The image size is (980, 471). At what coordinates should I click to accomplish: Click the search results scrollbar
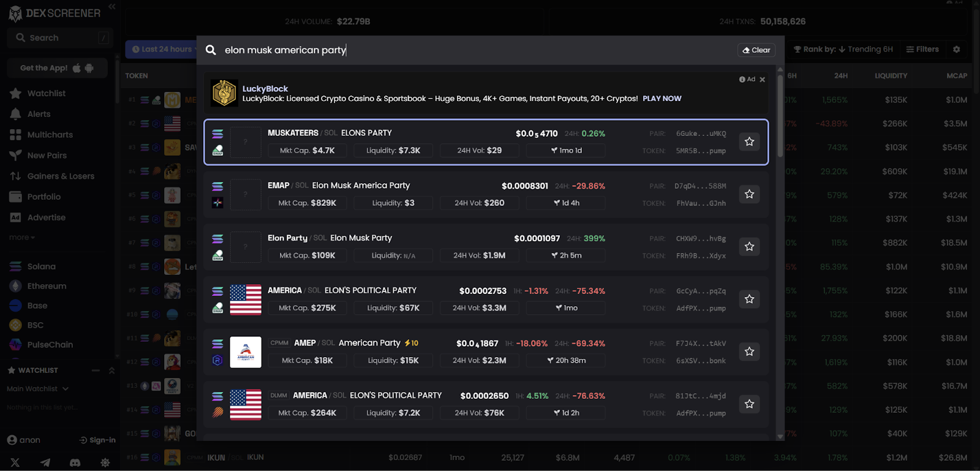click(780, 116)
